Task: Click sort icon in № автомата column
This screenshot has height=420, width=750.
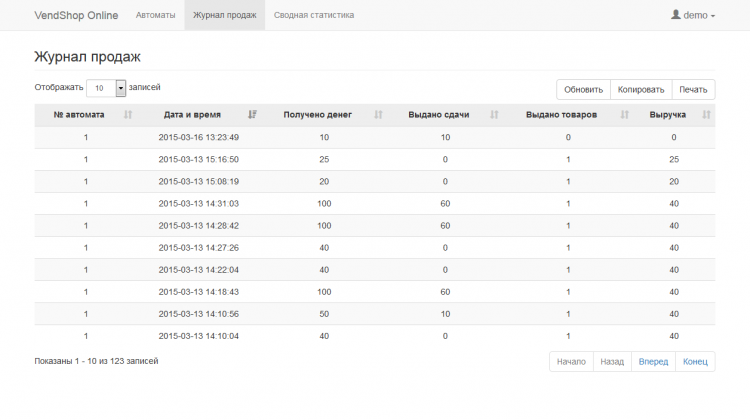Action: click(x=128, y=115)
